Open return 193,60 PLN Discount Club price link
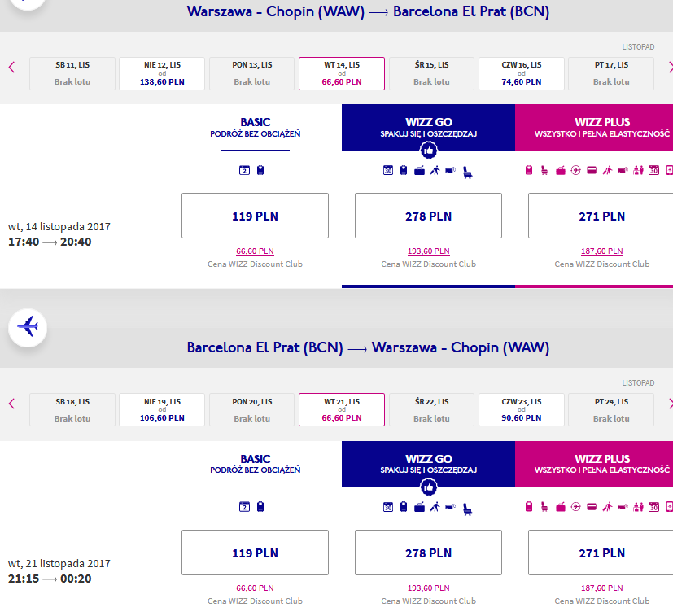673x616 pixels. (428, 588)
